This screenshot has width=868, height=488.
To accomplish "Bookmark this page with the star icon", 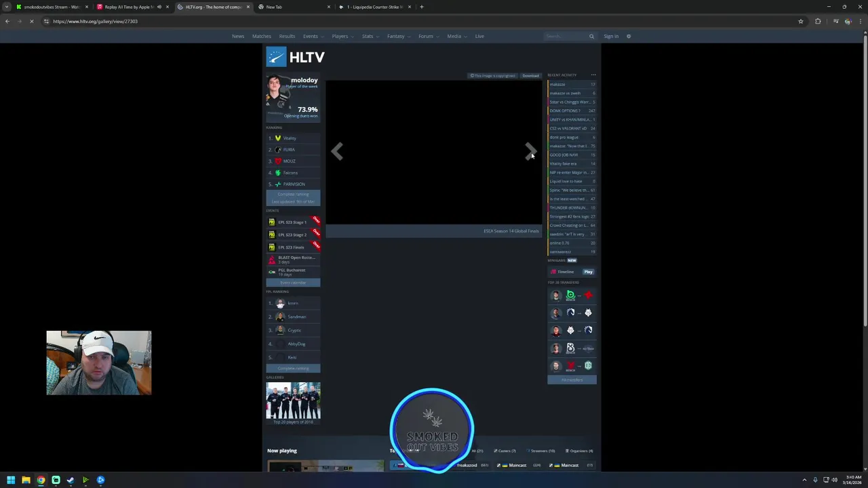I will tap(800, 21).
